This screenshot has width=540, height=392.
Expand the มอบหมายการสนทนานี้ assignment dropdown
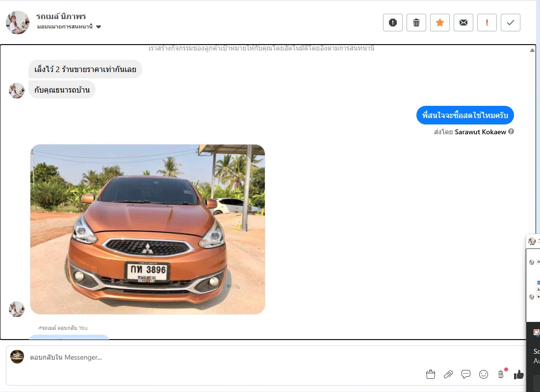[x=99, y=27]
